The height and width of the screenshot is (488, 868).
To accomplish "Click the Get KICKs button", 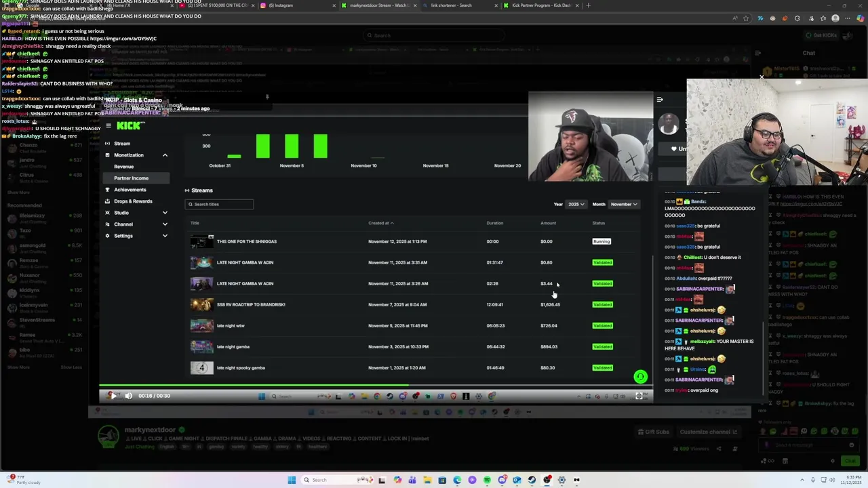I will (822, 35).
